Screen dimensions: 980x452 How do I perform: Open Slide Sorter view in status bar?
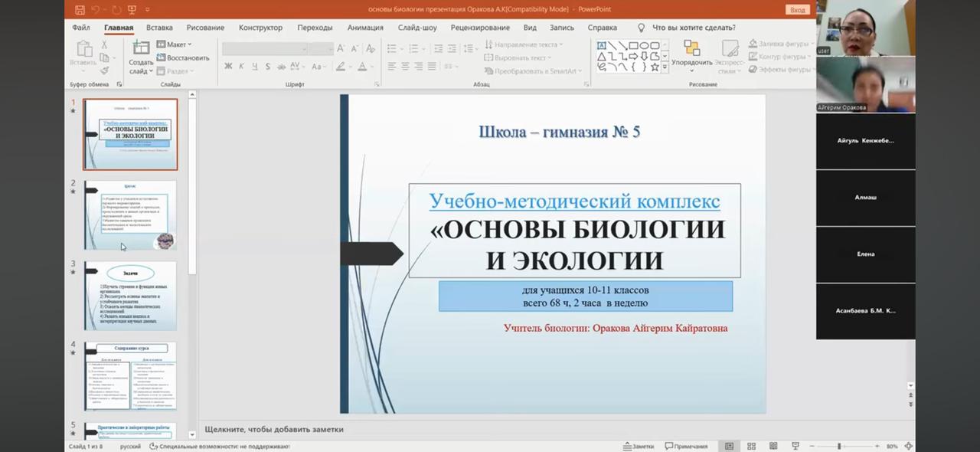(x=751, y=446)
